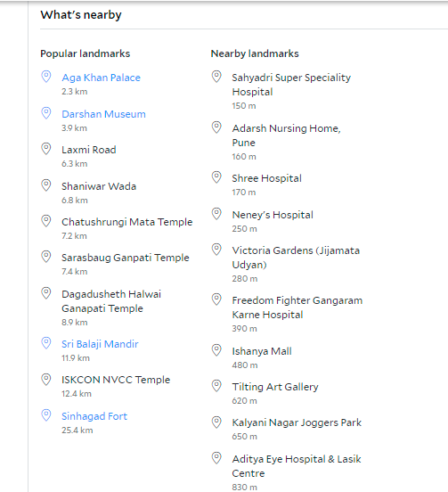Click the pin icon next to Laxmi Road
448x492 pixels.
(x=46, y=149)
